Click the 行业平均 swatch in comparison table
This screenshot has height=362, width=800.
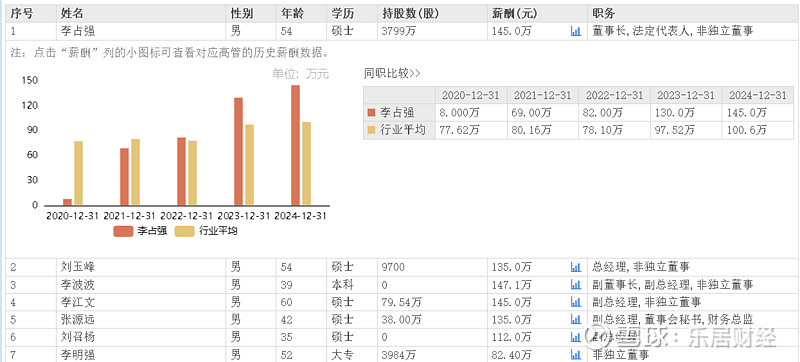click(371, 131)
